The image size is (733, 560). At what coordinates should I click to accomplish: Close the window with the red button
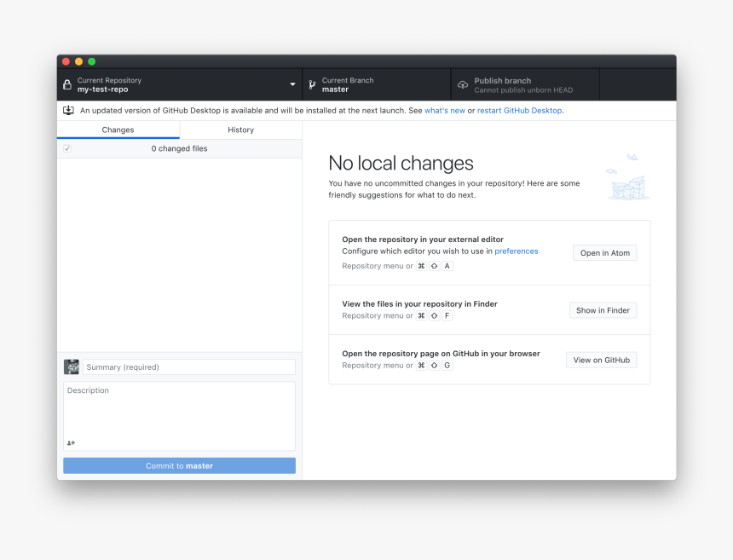[66, 61]
